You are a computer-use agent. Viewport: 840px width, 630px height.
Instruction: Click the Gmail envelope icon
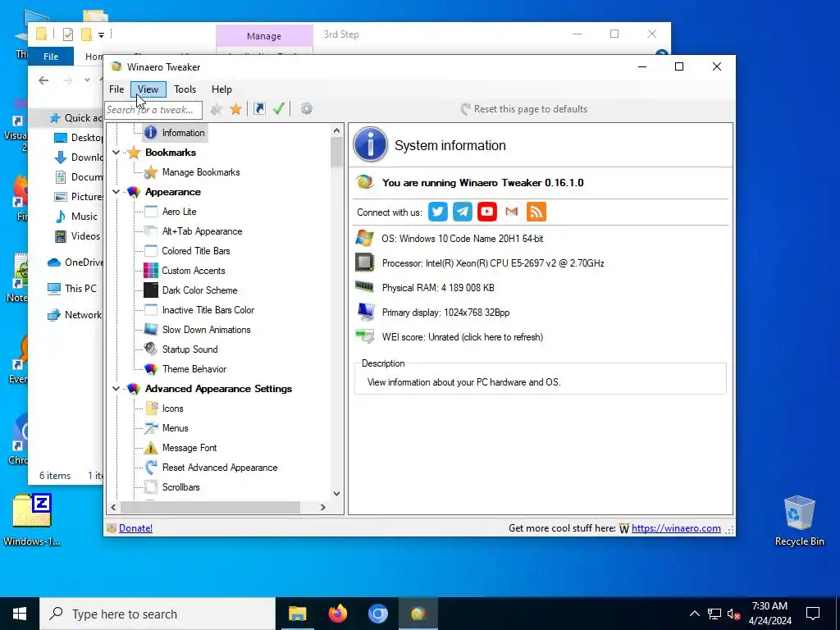pyautogui.click(x=512, y=212)
